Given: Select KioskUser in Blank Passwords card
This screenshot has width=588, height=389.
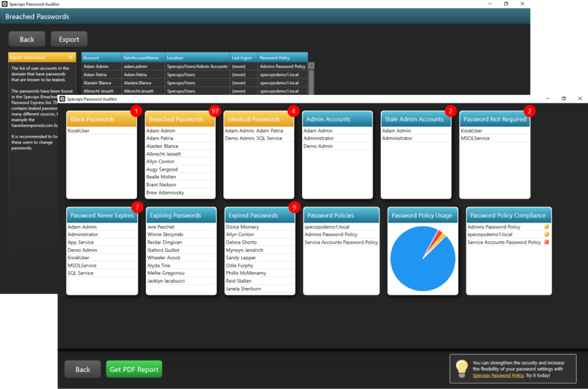Looking at the screenshot, I should [101, 130].
